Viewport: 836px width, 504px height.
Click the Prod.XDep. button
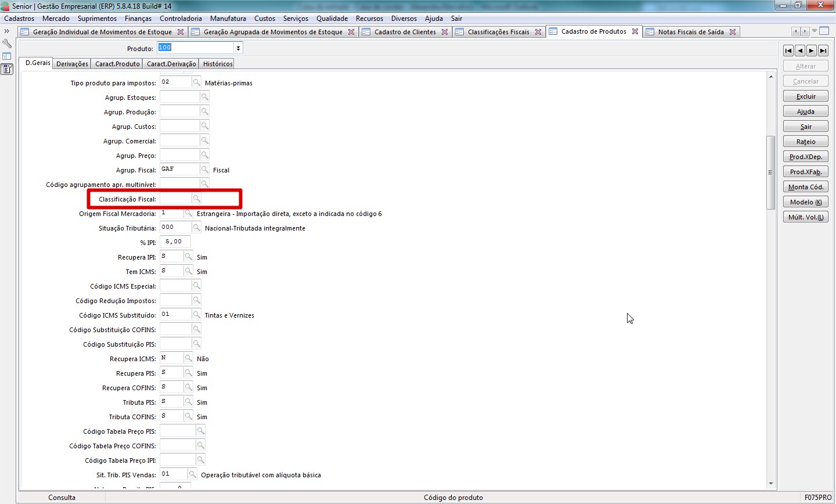click(x=806, y=157)
